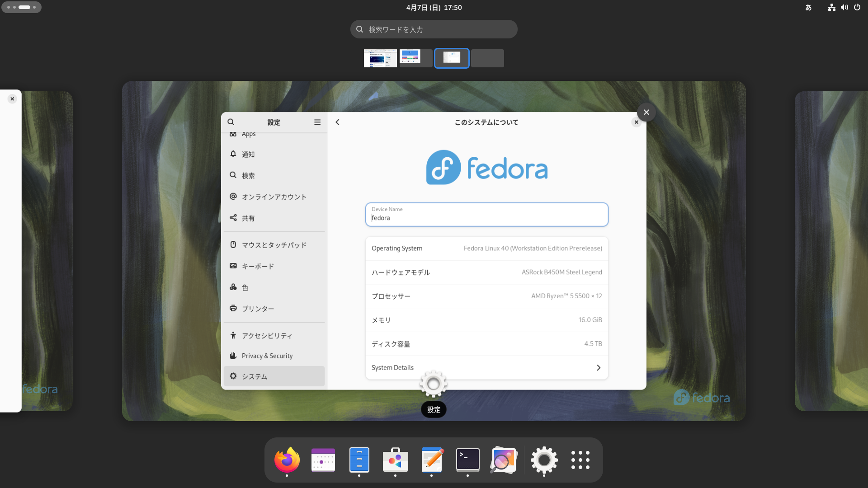Open Firefox from the dock
Screen dimensions: 868x488
(287, 460)
